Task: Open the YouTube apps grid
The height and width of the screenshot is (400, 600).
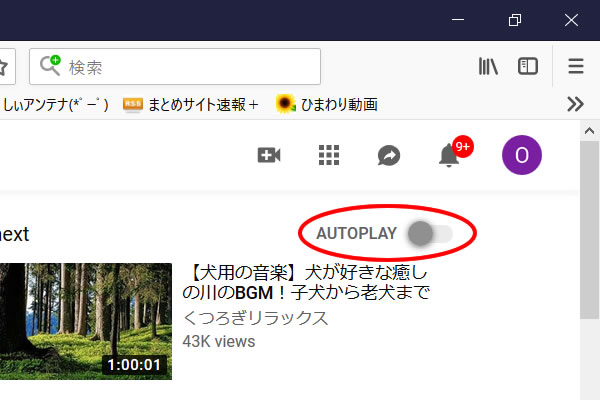Action: click(328, 155)
